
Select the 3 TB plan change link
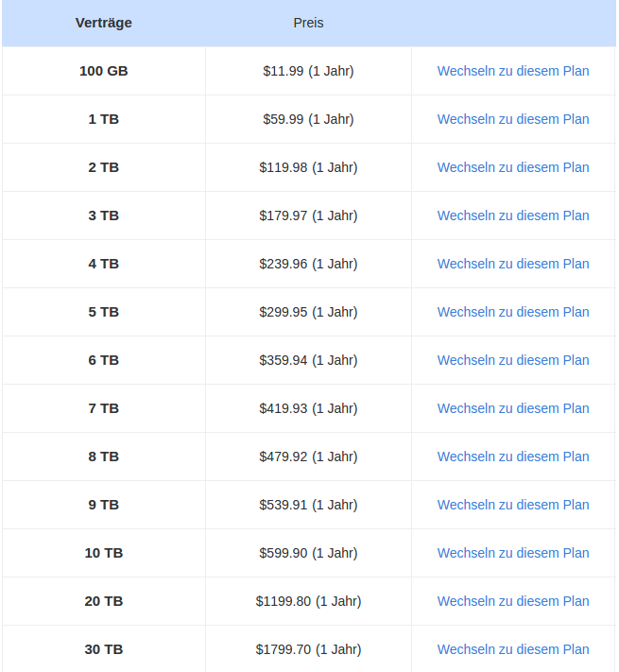513,215
